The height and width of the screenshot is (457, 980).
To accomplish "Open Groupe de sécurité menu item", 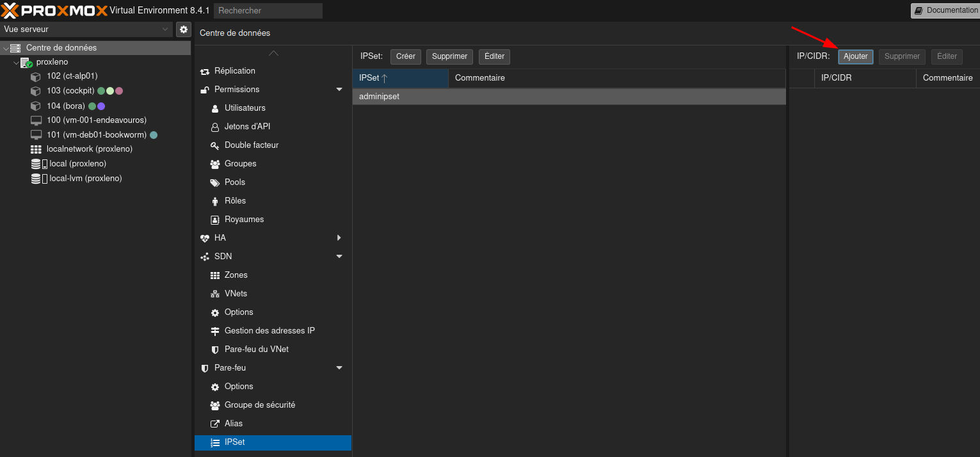I will pos(259,405).
